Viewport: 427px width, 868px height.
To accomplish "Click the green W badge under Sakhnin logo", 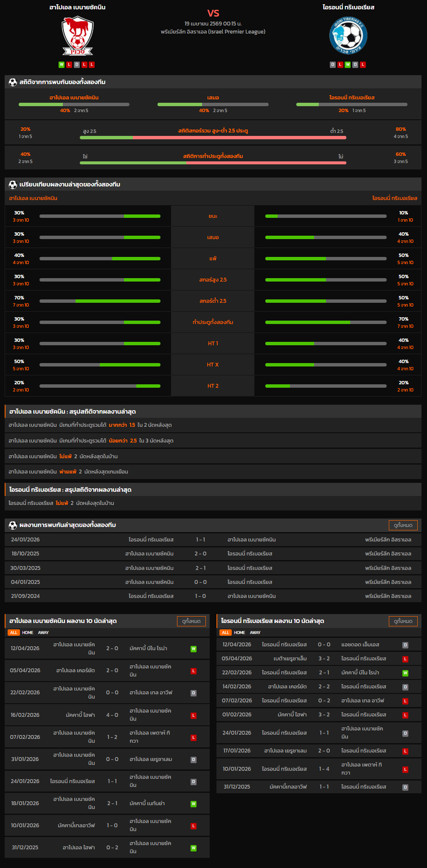I will pyautogui.click(x=62, y=65).
